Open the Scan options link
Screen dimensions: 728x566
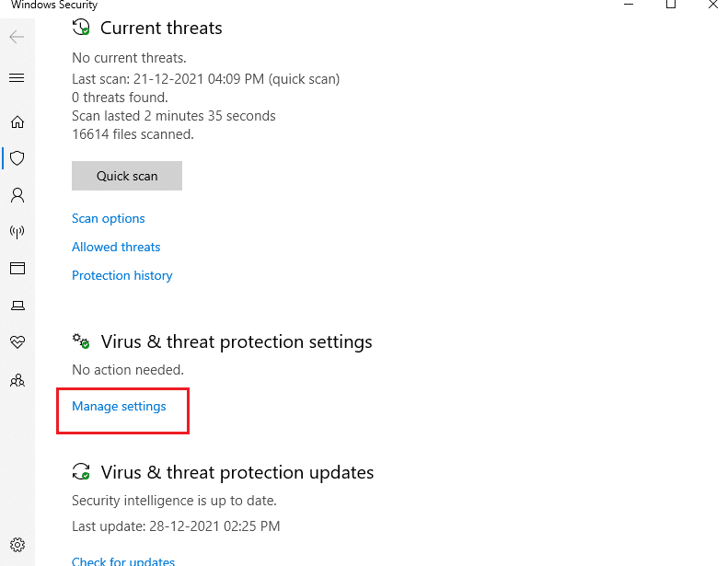pos(109,218)
